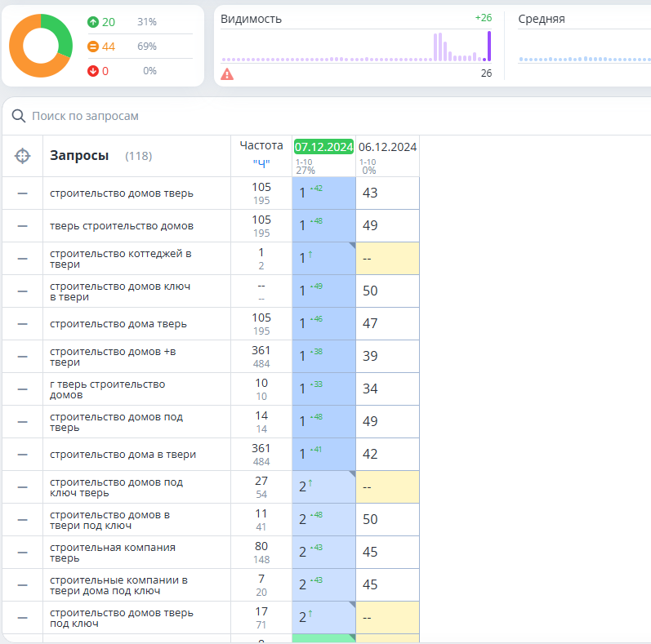Click the Видимость chart title
The image size is (651, 644).
tap(252, 19)
